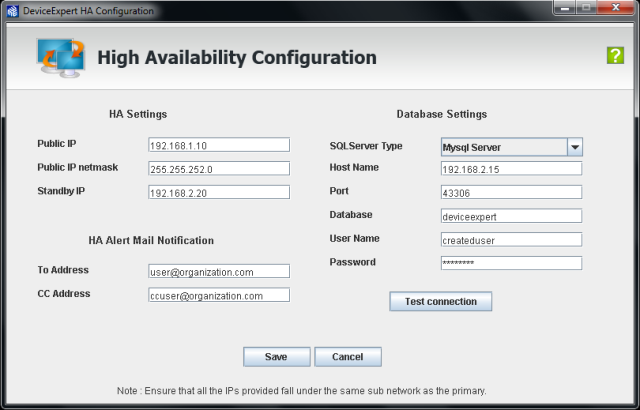Click the Database field showing deviceexpert
The height and width of the screenshot is (410, 640).
[x=511, y=216]
